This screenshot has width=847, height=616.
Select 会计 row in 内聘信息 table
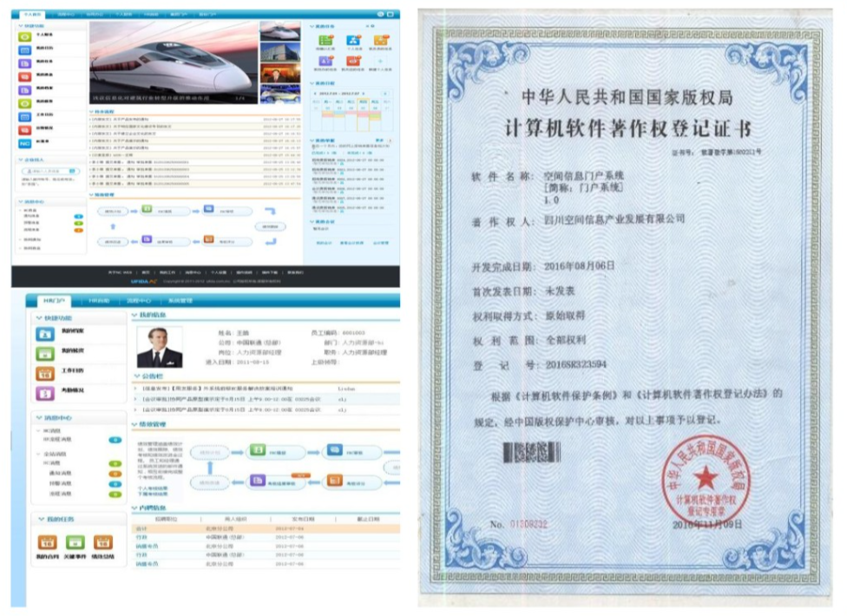266,528
